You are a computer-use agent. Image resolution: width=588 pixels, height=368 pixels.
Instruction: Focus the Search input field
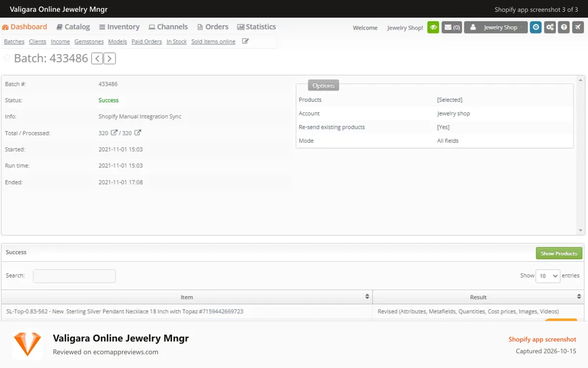(74, 276)
